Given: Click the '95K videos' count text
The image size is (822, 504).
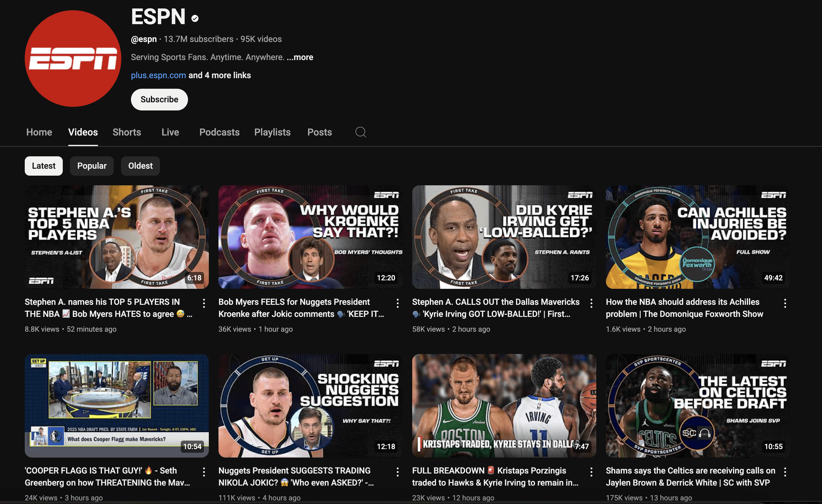Looking at the screenshot, I should [x=261, y=39].
